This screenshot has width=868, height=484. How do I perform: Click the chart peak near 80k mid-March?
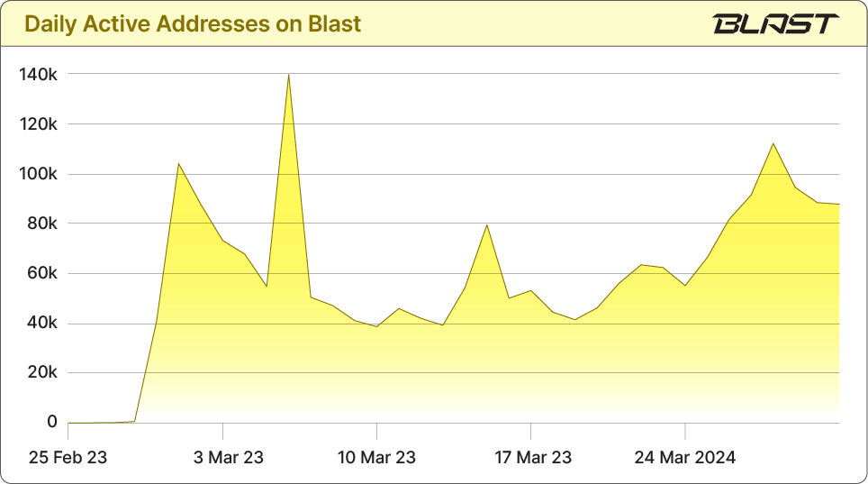tap(486, 224)
